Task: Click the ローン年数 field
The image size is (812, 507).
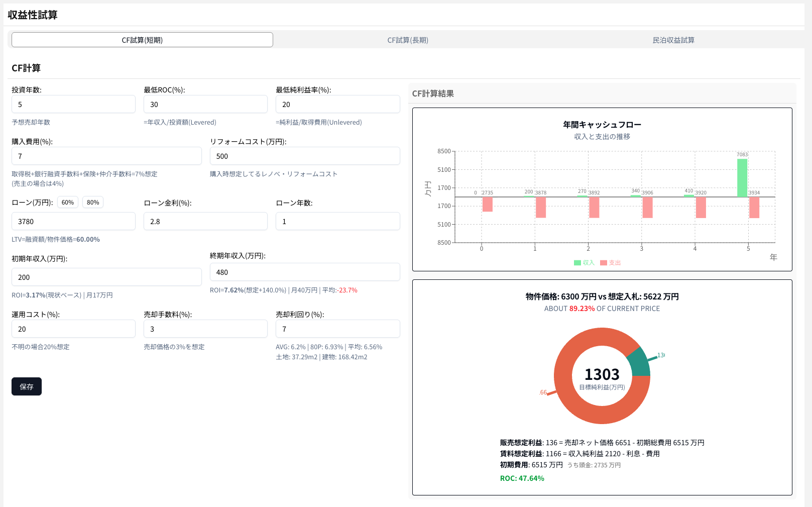Action: [x=337, y=222]
